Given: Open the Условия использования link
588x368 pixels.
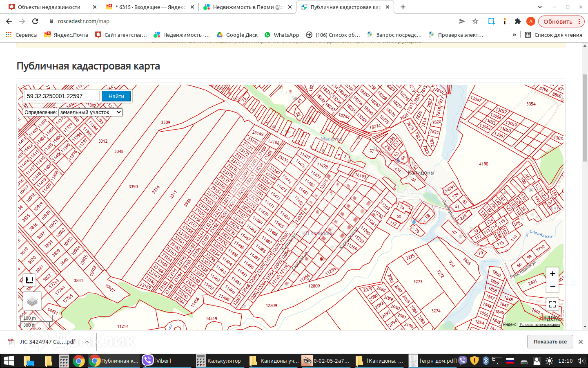Looking at the screenshot, I should point(539,325).
